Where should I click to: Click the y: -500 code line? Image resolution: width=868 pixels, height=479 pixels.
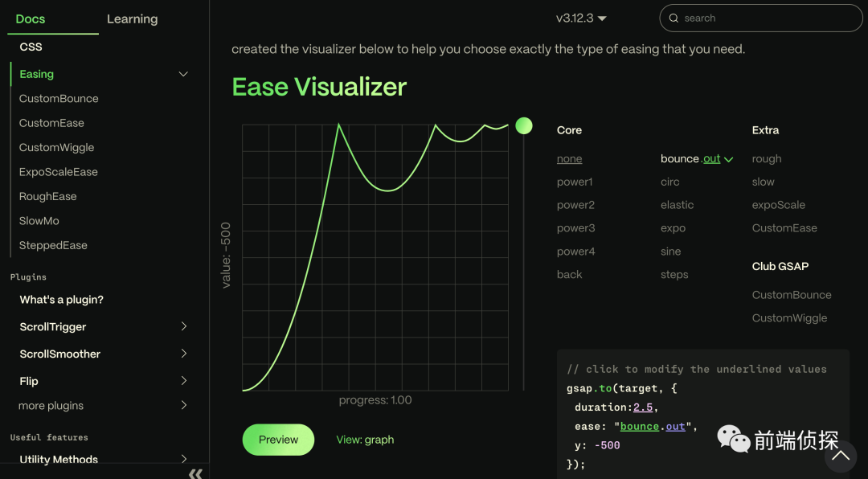(597, 445)
